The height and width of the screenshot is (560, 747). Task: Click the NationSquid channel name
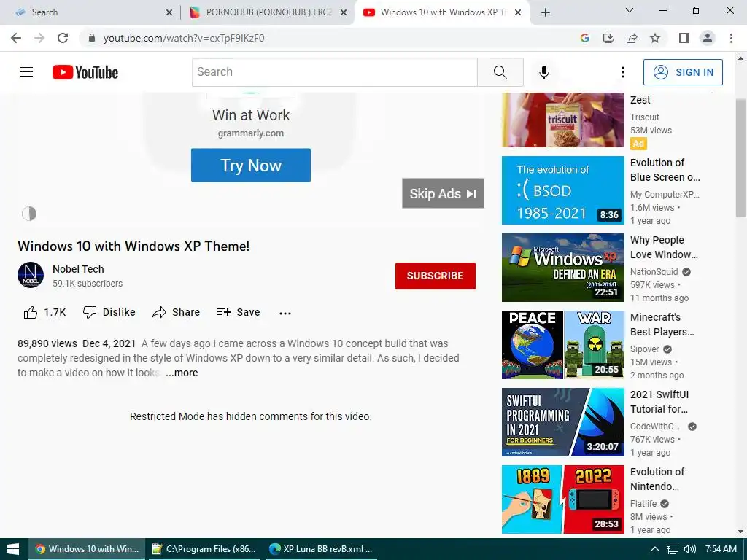(x=654, y=272)
